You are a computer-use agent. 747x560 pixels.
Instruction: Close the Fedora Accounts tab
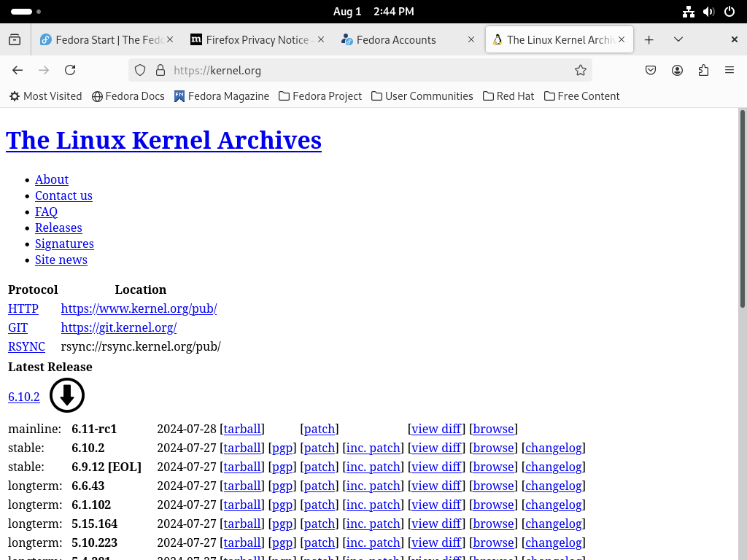(471, 40)
